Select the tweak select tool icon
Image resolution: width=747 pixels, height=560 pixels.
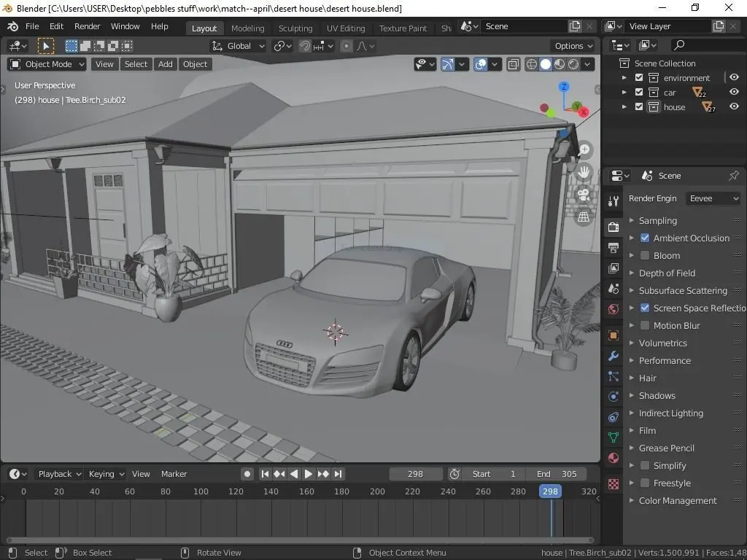click(46, 46)
